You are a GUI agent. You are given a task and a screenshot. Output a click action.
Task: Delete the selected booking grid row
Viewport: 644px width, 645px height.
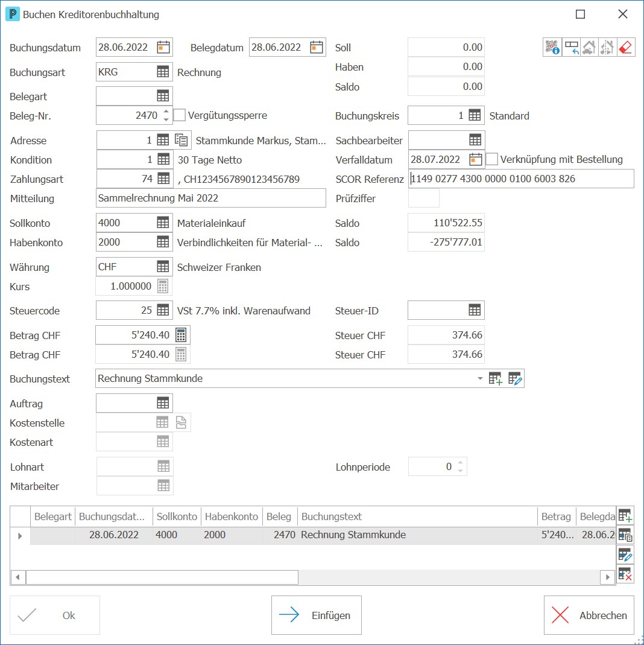625,574
